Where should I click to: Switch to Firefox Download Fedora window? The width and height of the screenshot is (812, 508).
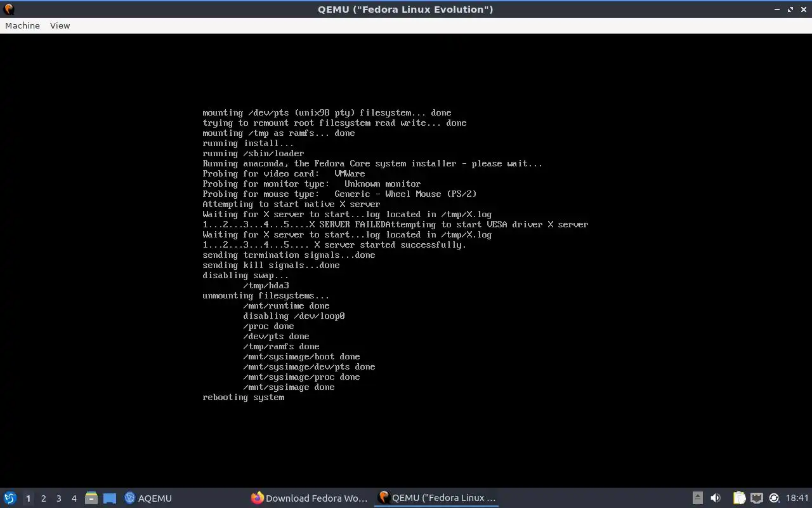click(310, 498)
